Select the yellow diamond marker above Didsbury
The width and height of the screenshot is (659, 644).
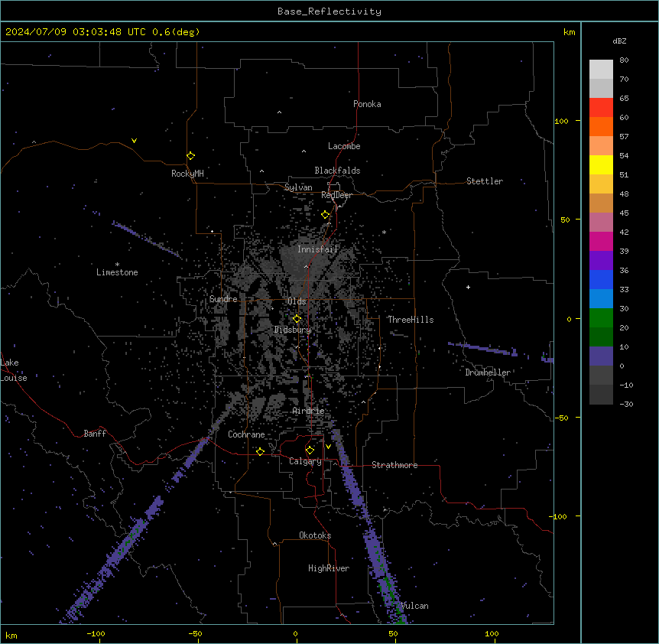click(297, 319)
